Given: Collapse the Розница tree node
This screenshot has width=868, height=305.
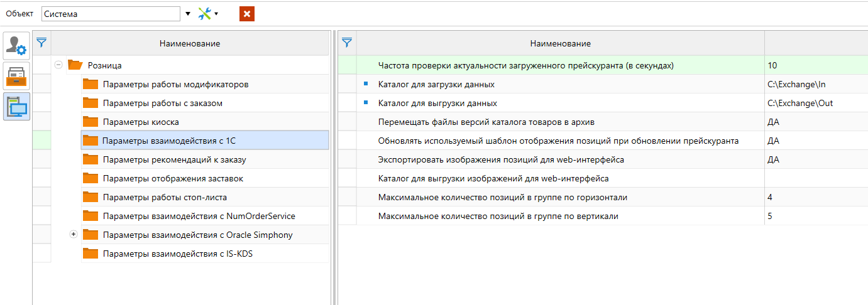Looking at the screenshot, I should (58, 65).
